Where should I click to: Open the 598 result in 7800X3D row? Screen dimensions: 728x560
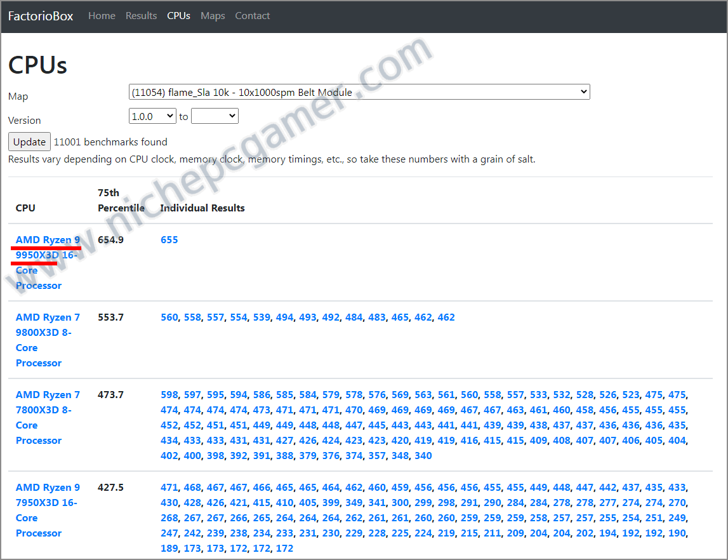coord(169,395)
